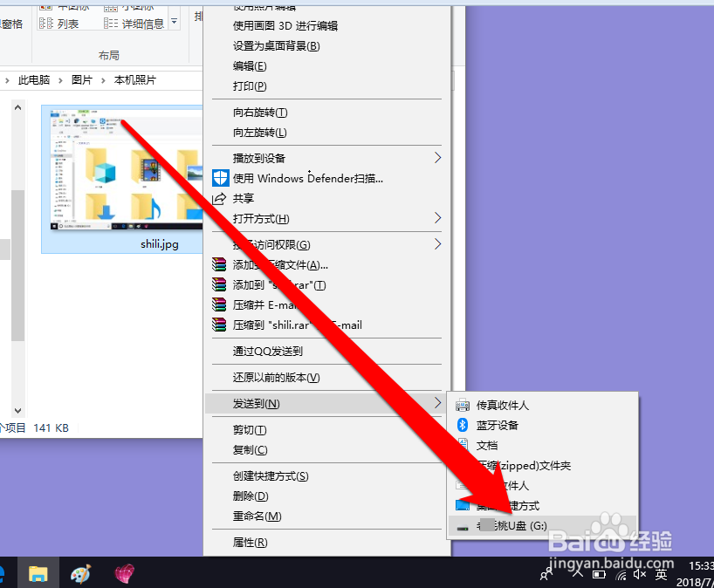Select the 列表 view icon in ribbon
Viewport: 714px width, 588px height.
[x=46, y=22]
